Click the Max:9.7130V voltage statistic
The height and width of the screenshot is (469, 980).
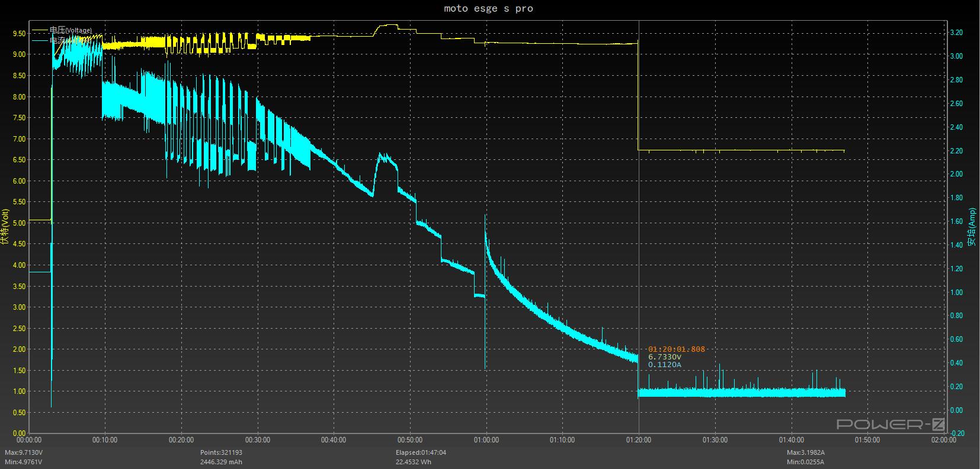[24, 452]
